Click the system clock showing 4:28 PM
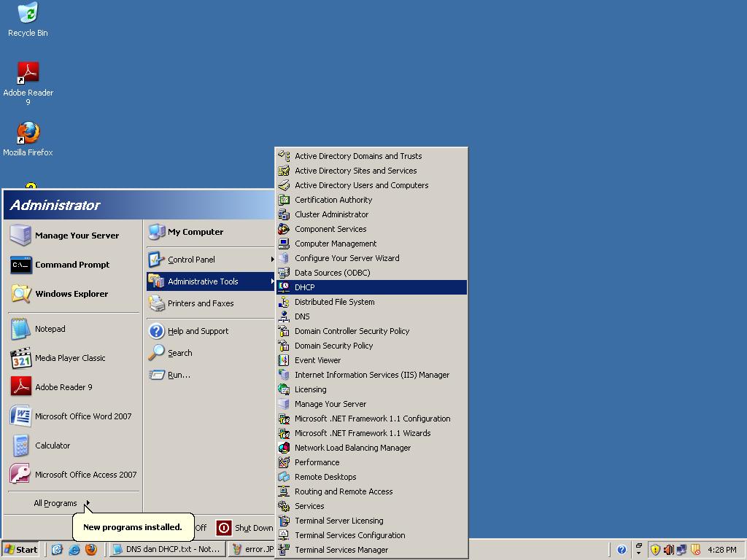Image resolution: width=747 pixels, height=560 pixels. click(722, 550)
